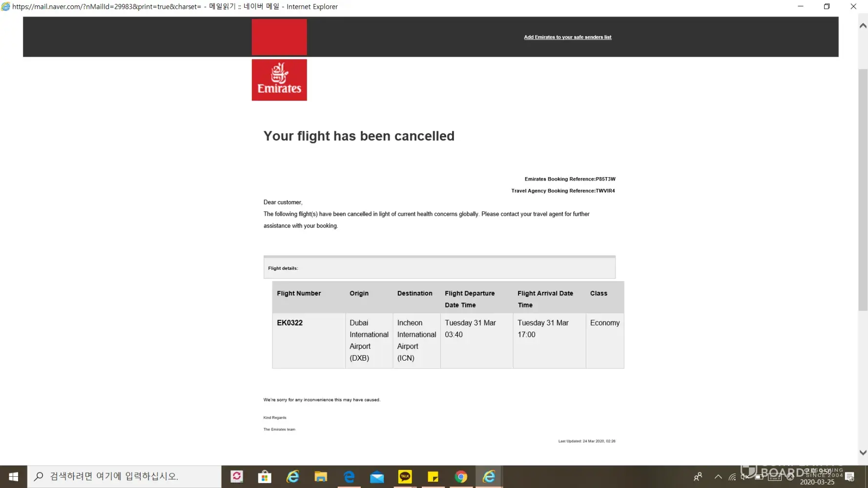Click the heading 'Your flight has been cancelled'
The image size is (868, 488).
tap(359, 136)
